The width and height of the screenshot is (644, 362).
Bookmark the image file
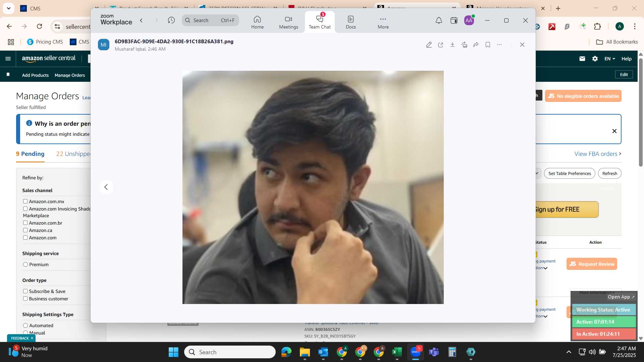[x=488, y=45]
